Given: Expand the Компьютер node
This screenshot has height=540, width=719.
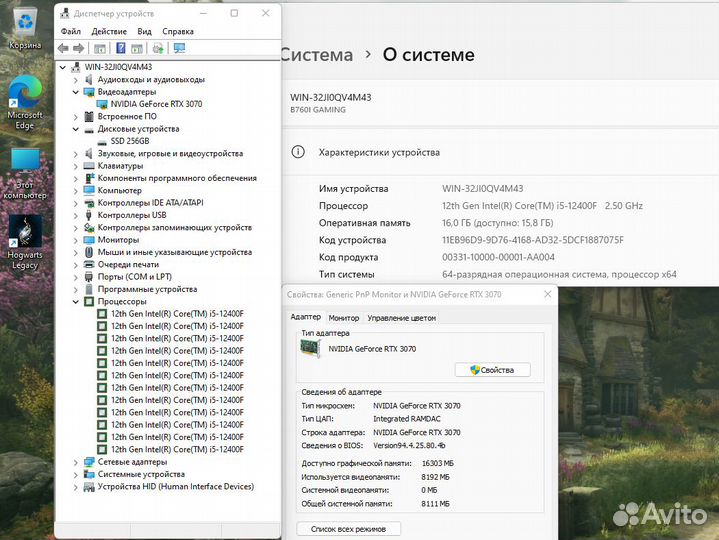Looking at the screenshot, I should (76, 191).
